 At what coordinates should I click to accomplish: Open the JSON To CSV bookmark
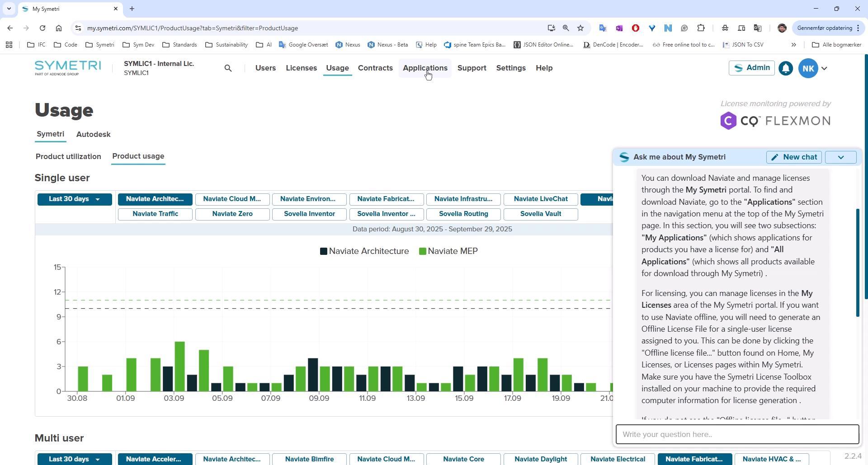(x=743, y=45)
